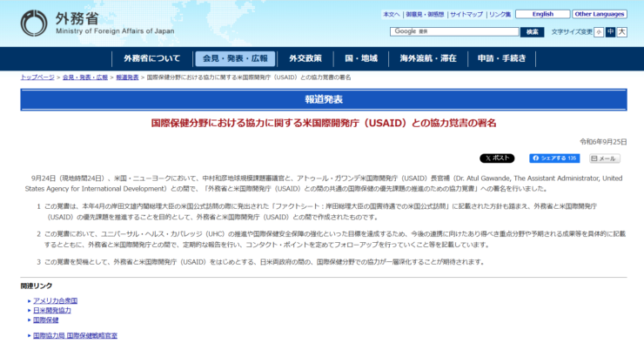644x350 pixels.
Task: Open the 申請・手続き menu
Action: pos(501,58)
